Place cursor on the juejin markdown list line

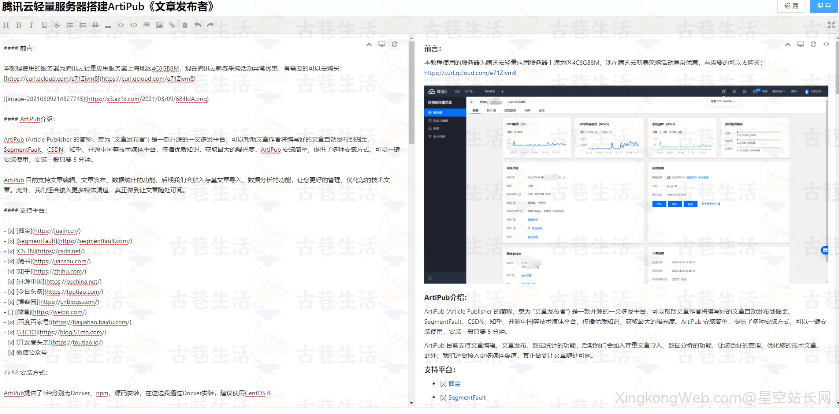point(42,231)
